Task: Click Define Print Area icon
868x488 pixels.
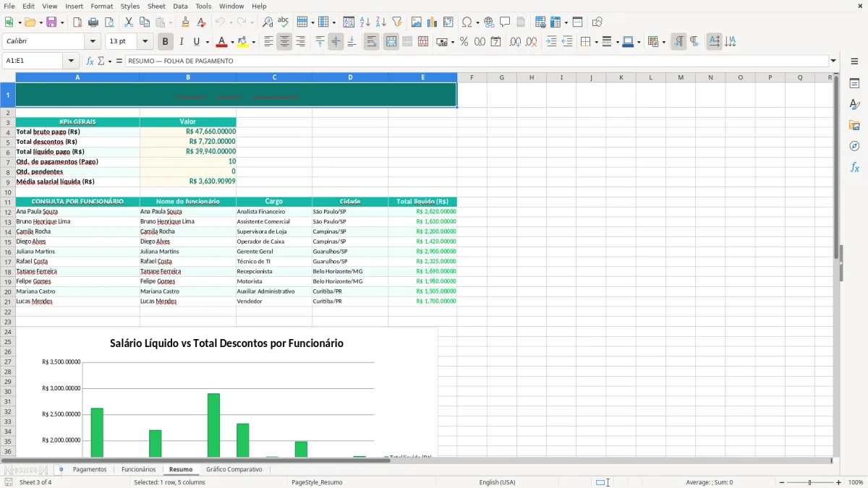Action: coord(540,22)
